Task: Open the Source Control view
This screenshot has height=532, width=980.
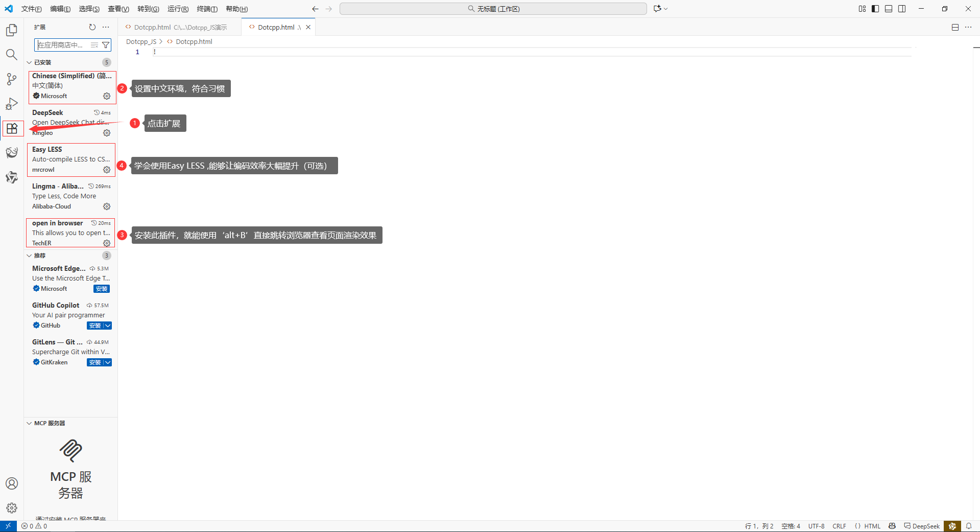Action: coord(12,79)
